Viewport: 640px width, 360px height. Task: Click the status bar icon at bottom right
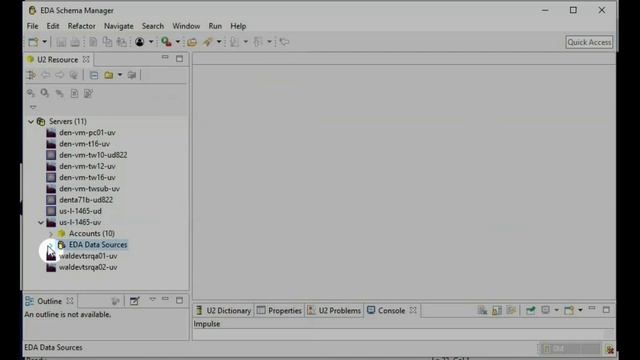pyautogui.click(x=610, y=349)
